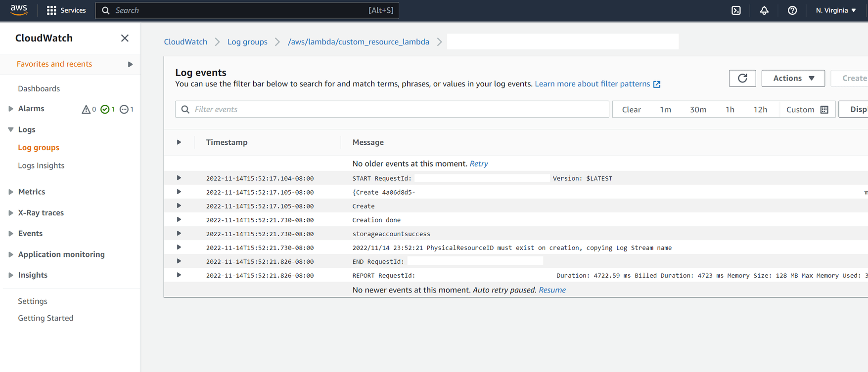This screenshot has width=868, height=372.
Task: Open the Actions dropdown button
Action: 793,78
